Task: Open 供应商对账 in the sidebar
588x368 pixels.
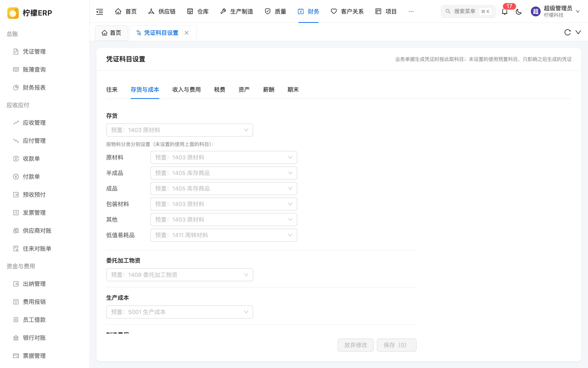Action: [37, 231]
